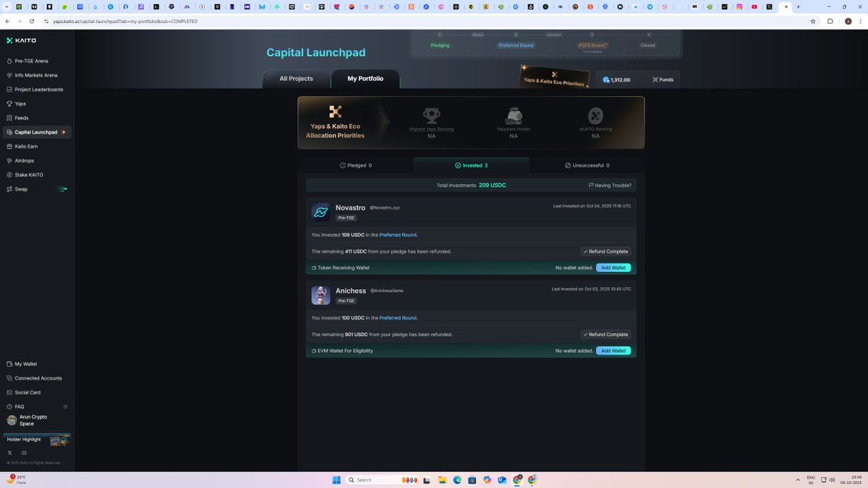This screenshot has width=868, height=488.
Task: Select the Pledged 0 sub-tab
Action: tap(356, 166)
